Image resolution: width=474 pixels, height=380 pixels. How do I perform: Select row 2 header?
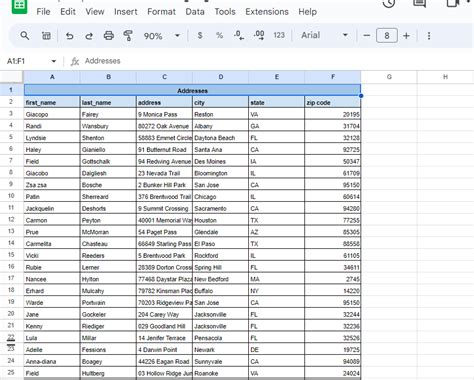tap(11, 102)
